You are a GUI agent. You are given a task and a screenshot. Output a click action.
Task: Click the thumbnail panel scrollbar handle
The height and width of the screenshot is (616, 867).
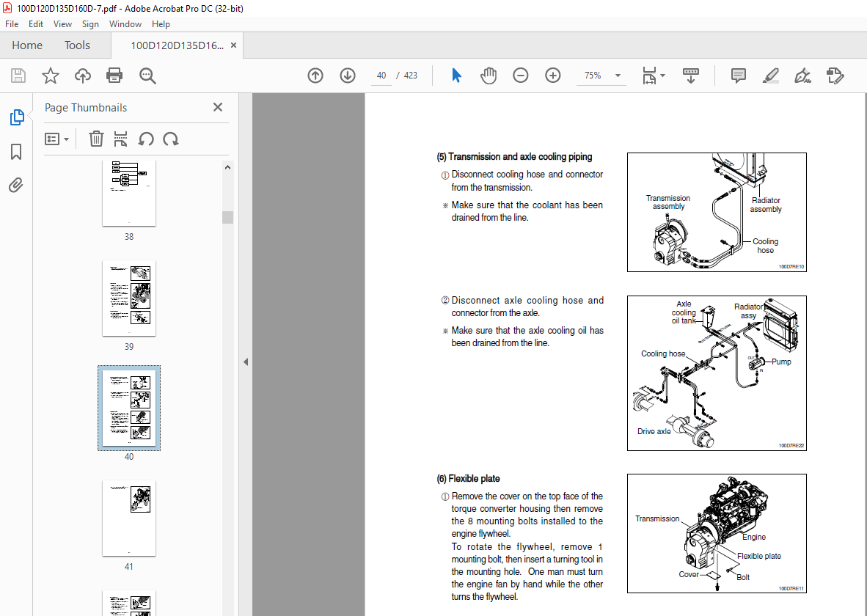point(228,217)
